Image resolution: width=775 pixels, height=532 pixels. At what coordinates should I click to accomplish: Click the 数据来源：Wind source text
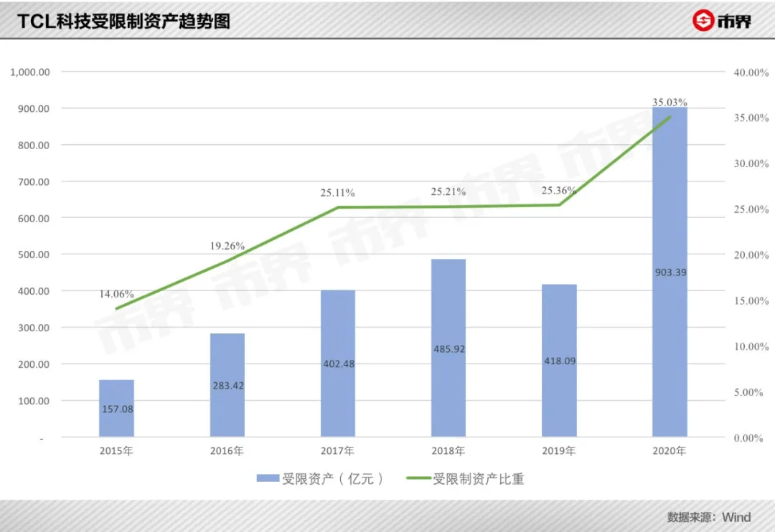pos(709,517)
